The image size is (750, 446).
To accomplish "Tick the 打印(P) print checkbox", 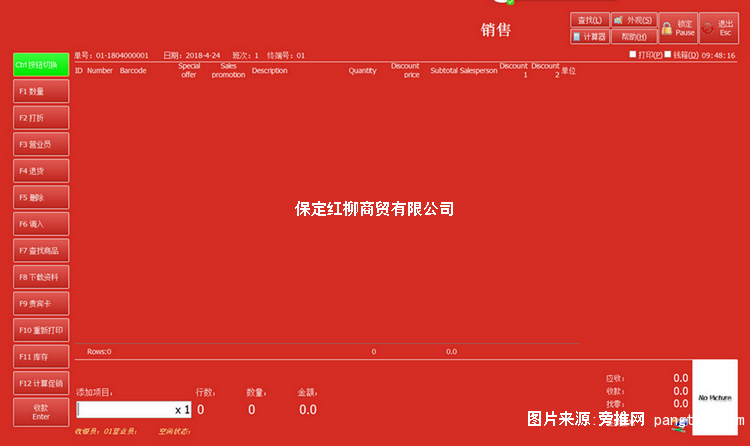I will tap(633, 55).
